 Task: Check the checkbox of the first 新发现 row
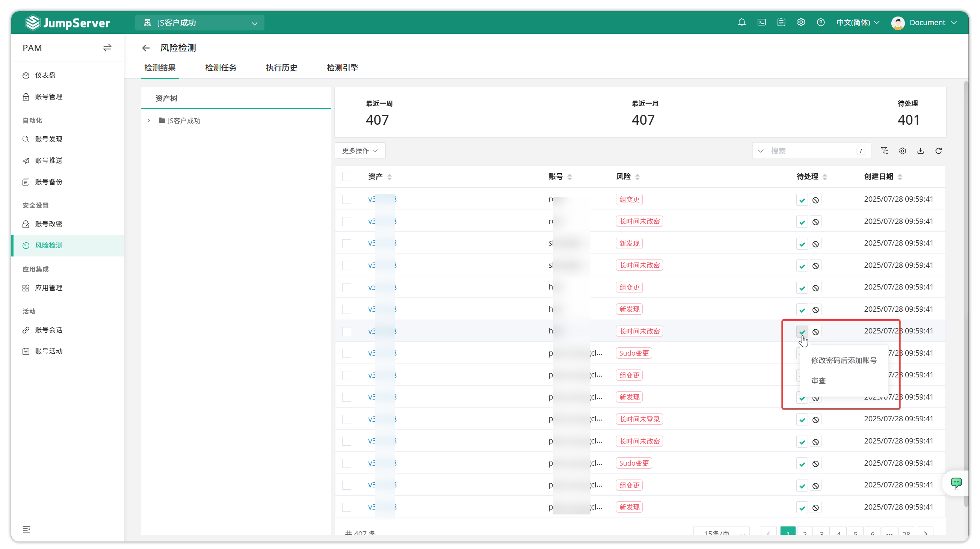point(347,243)
